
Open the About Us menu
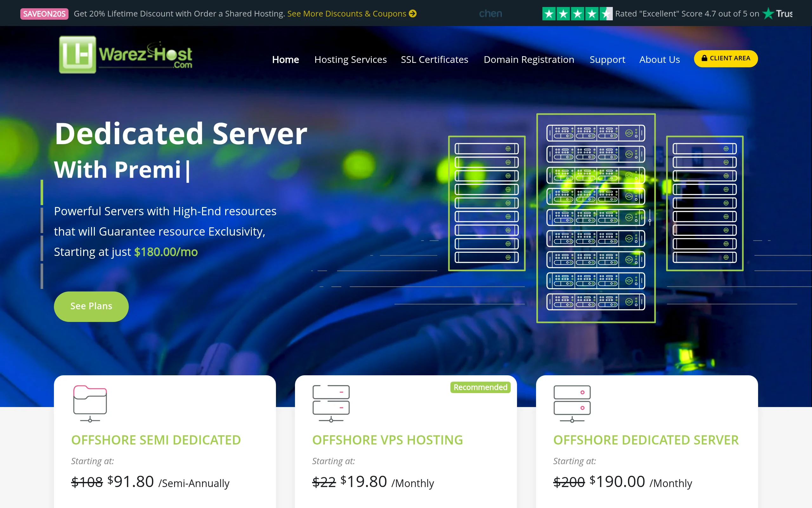click(x=659, y=59)
